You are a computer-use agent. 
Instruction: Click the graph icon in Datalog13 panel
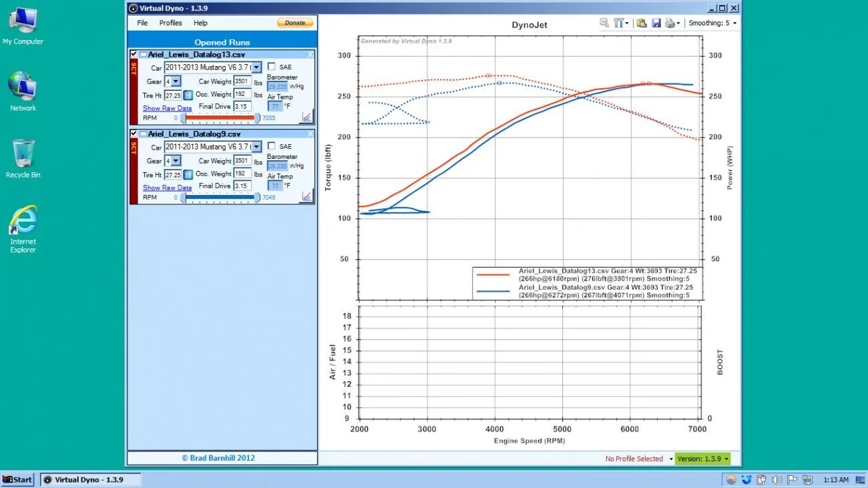306,117
